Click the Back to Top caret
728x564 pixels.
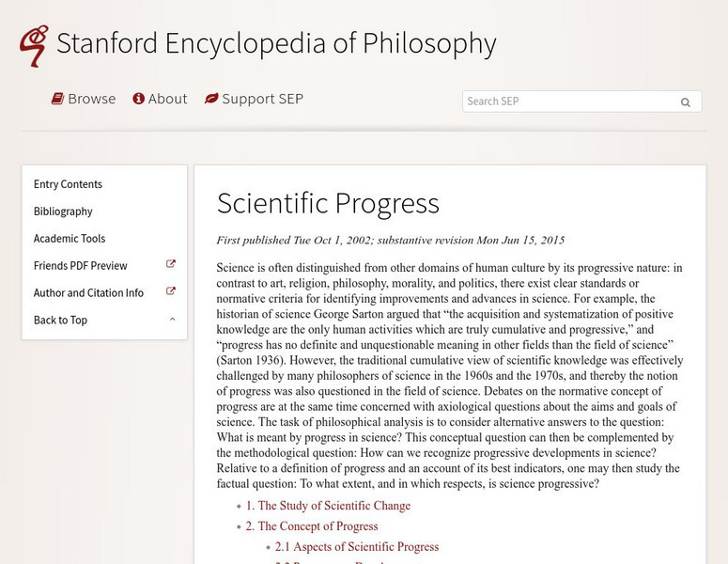point(172,320)
